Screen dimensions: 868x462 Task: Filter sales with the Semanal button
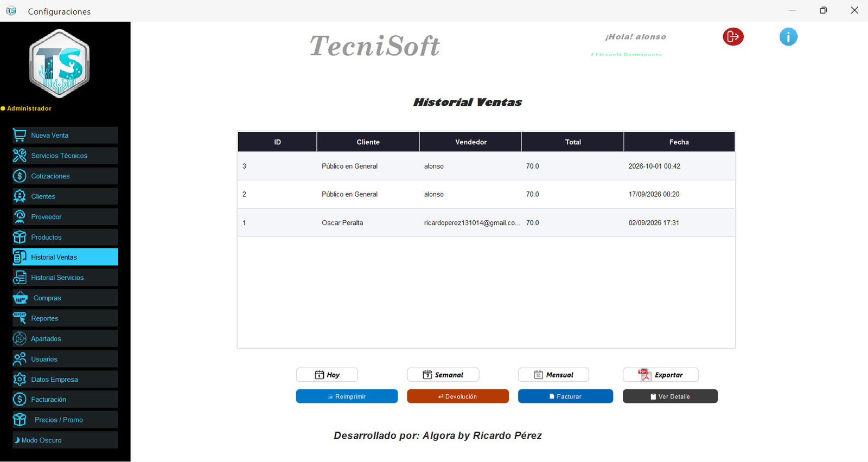[443, 375]
